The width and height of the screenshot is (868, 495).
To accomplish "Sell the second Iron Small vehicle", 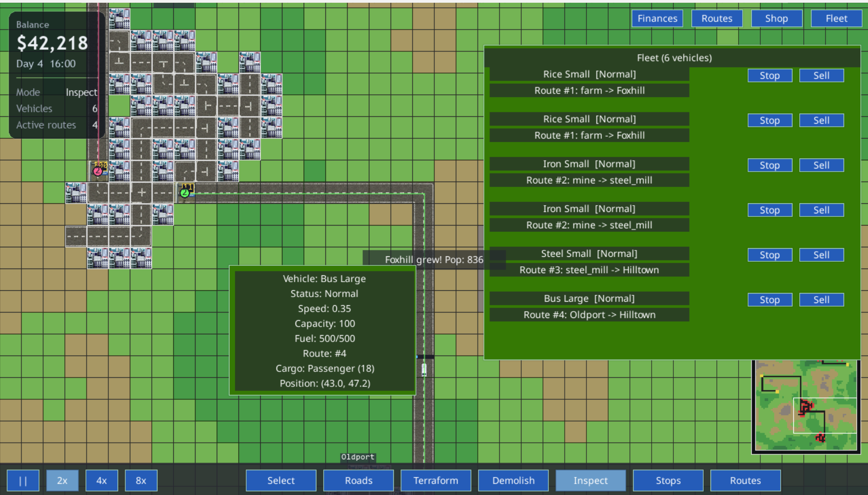I will (821, 210).
